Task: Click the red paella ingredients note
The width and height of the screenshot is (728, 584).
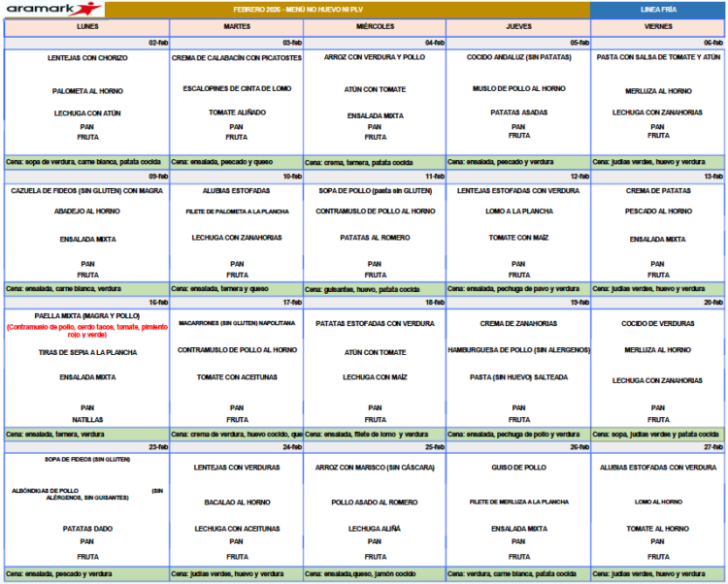Action: (87, 331)
